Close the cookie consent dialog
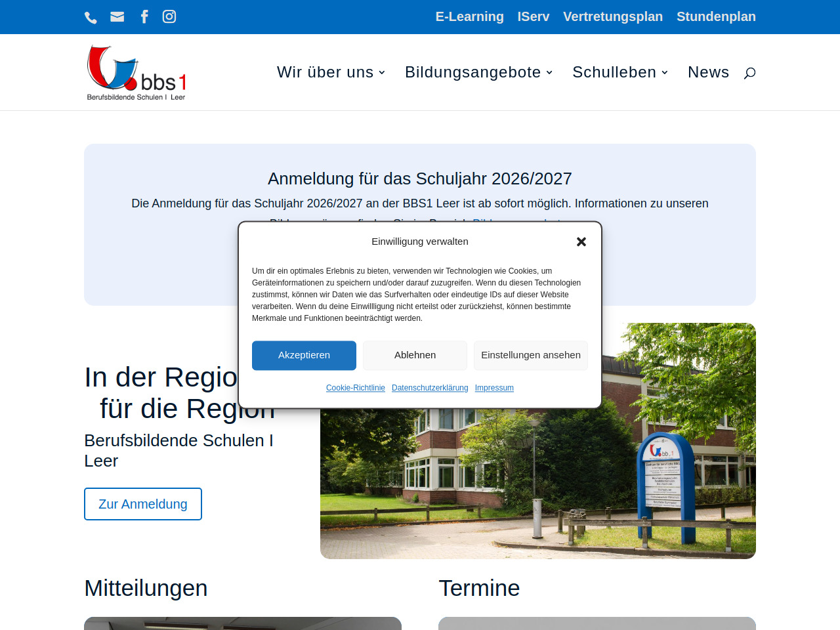Viewport: 840px width, 630px height. [x=581, y=241]
